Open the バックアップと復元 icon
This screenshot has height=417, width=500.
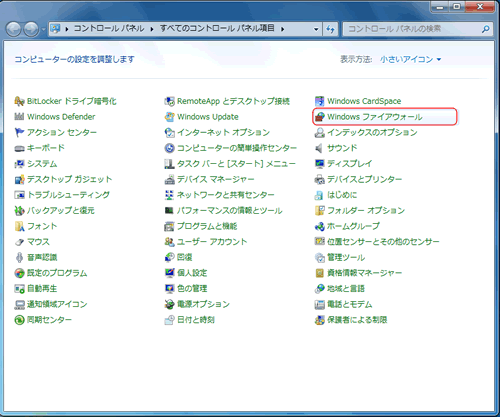coord(19,210)
